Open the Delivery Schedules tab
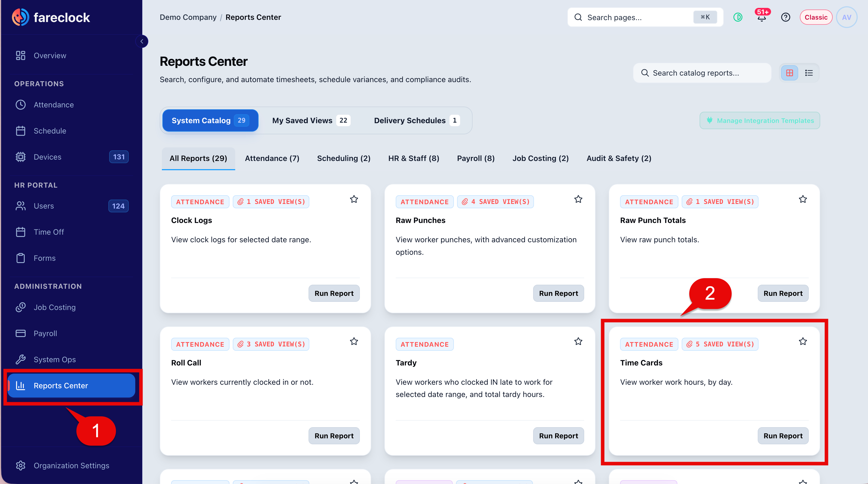 [417, 120]
